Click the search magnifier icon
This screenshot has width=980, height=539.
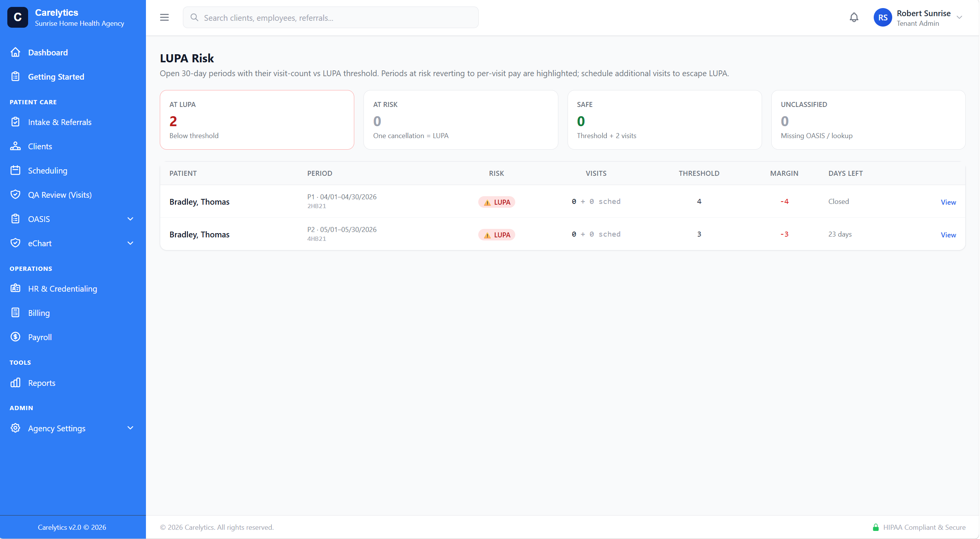[x=194, y=18]
